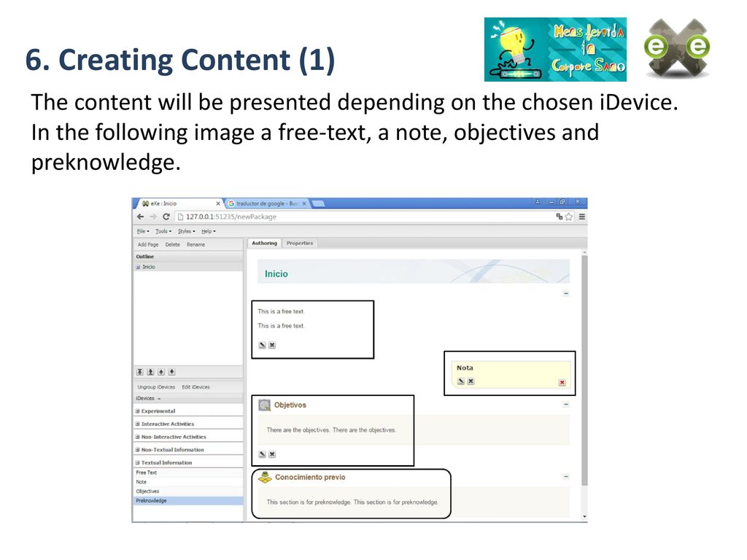This screenshot has height=560, width=747.
Task: Edit the free text iDevice pencil icon
Action: click(262, 345)
